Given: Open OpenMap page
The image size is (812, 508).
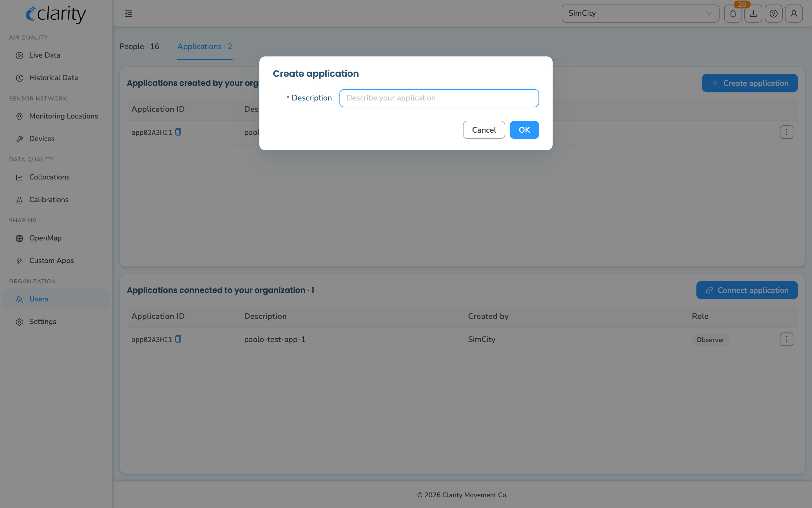Looking at the screenshot, I should tap(56, 238).
